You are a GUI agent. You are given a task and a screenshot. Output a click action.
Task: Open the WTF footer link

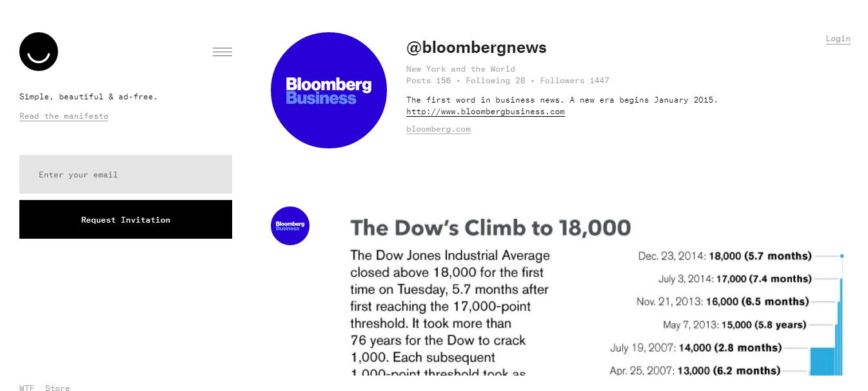click(x=26, y=388)
